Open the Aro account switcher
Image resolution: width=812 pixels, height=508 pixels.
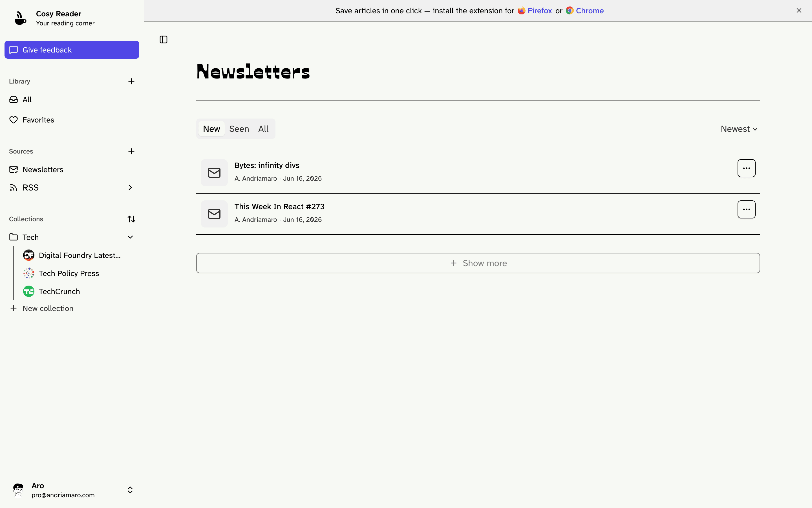(x=130, y=490)
